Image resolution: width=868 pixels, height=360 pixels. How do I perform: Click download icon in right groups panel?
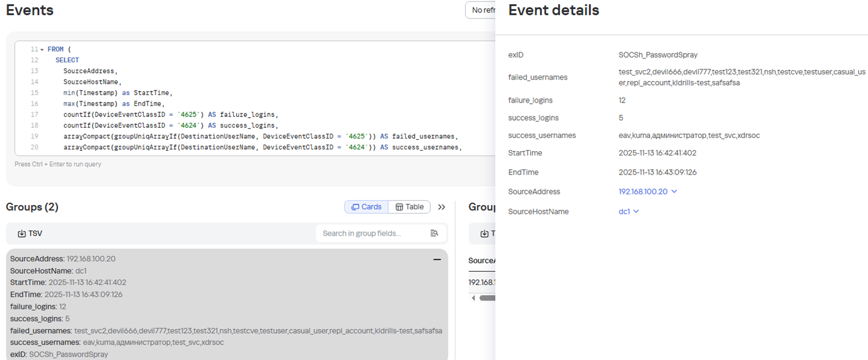tap(486, 233)
